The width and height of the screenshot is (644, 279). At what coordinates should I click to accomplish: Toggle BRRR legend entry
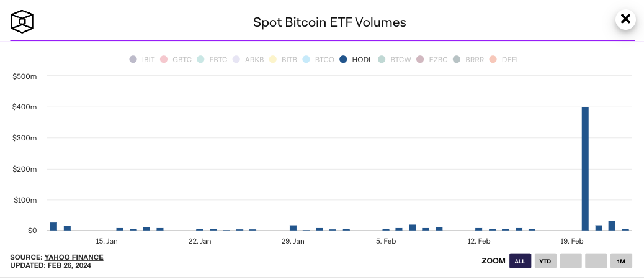point(468,60)
